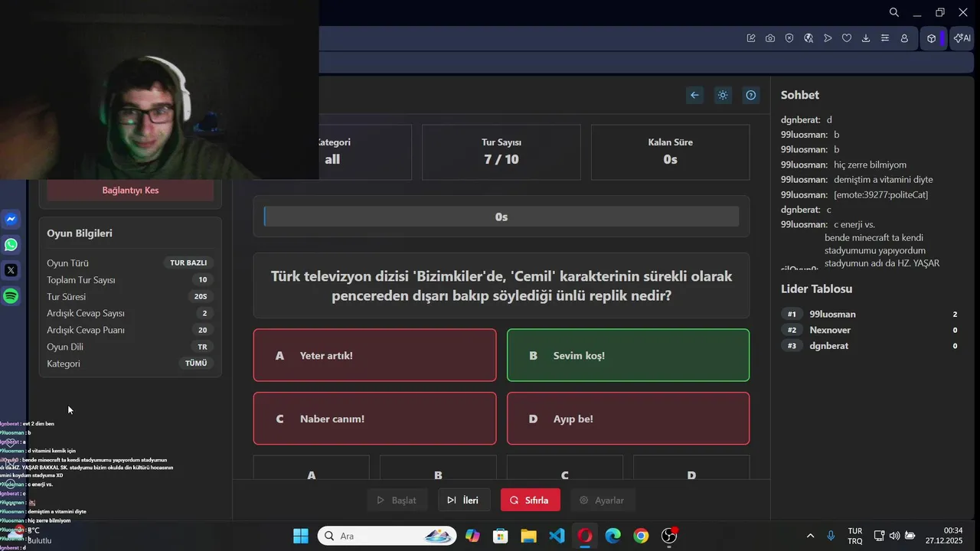Open Google Chrome from the taskbar
Viewport: 980px width, 551px height.
[641, 536]
